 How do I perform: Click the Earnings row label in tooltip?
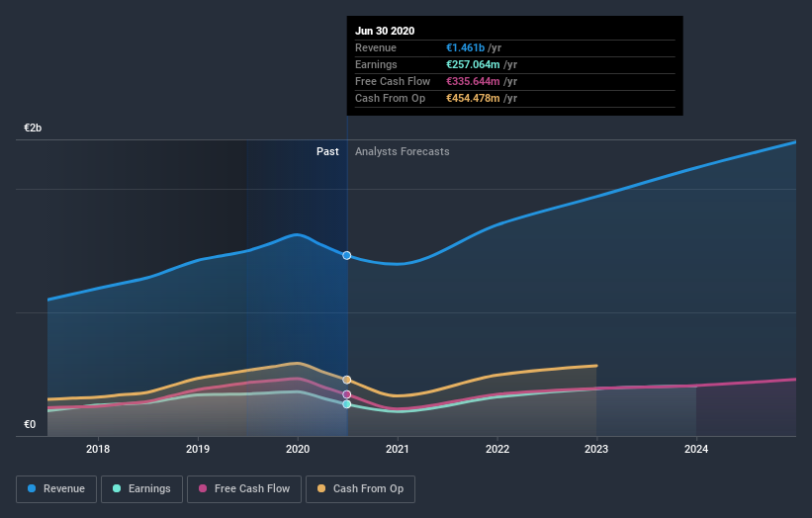tap(376, 64)
